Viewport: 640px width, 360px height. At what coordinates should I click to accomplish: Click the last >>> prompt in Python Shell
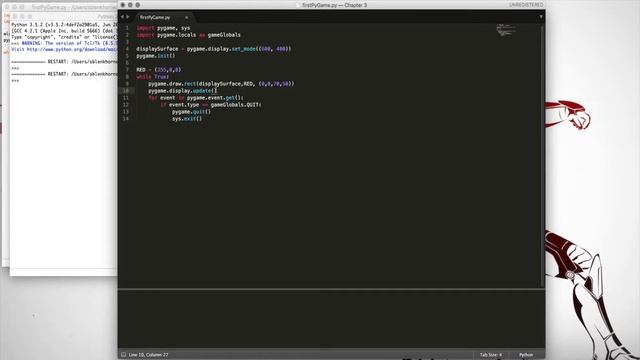[x=15, y=81]
